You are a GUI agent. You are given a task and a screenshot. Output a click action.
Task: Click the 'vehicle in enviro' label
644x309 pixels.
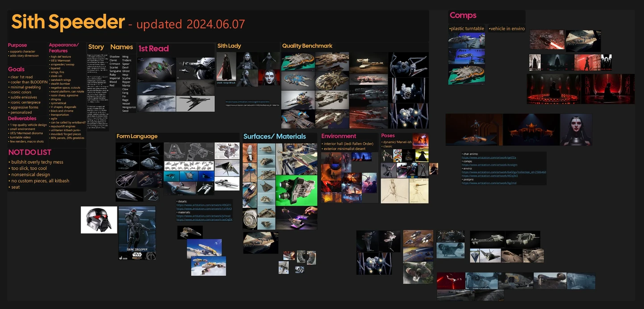[507, 29]
